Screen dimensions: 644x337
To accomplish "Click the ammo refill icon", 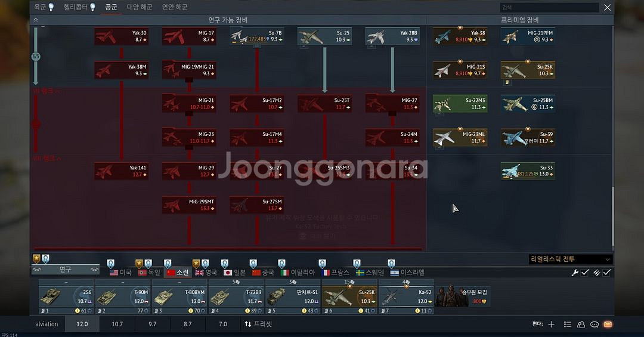I will pyautogui.click(x=597, y=273).
